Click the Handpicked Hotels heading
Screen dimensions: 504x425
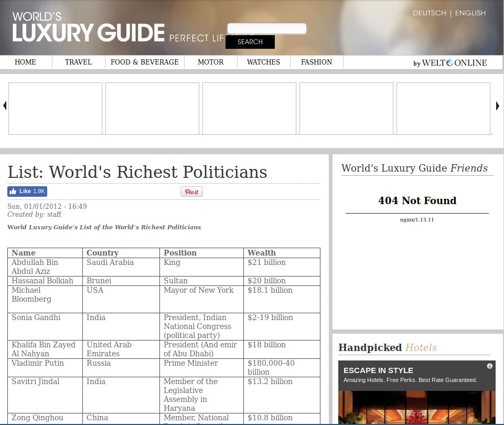pos(388,347)
